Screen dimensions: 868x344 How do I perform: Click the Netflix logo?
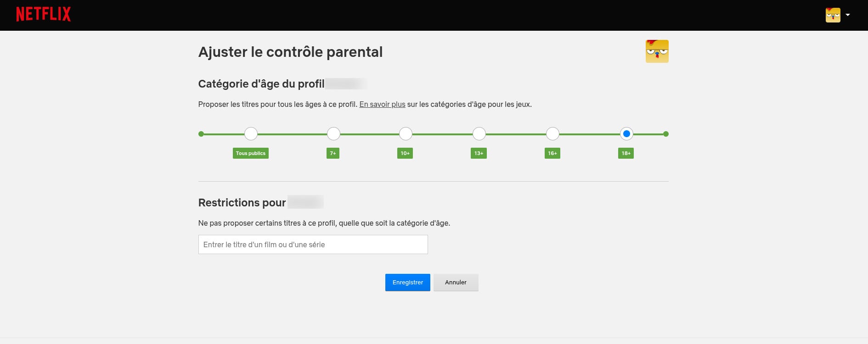click(x=44, y=14)
